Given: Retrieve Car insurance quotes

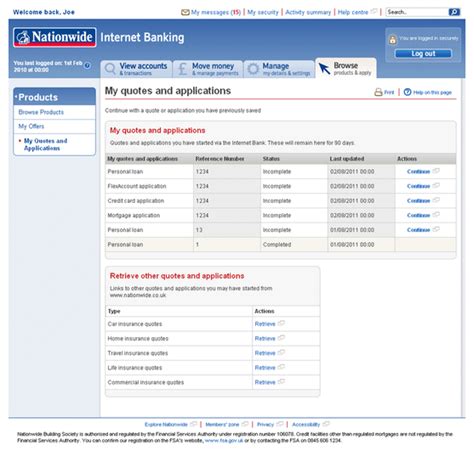Looking at the screenshot, I should 265,324.
